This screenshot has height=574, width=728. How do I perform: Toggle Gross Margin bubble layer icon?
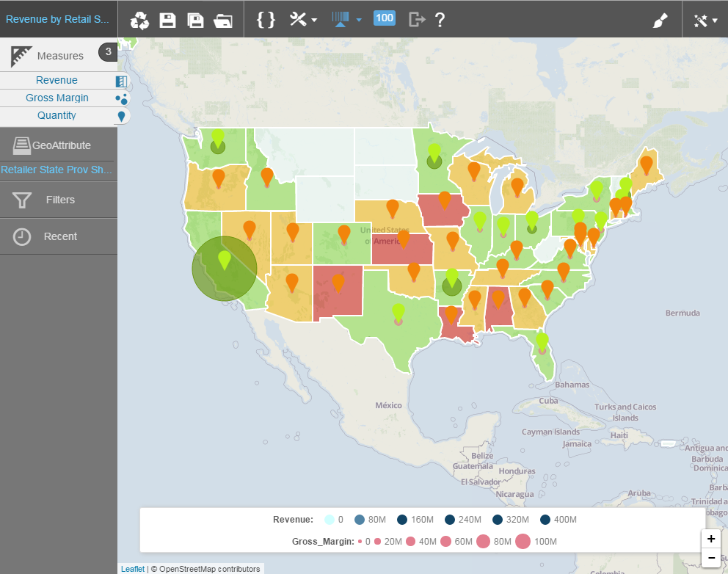tap(121, 98)
